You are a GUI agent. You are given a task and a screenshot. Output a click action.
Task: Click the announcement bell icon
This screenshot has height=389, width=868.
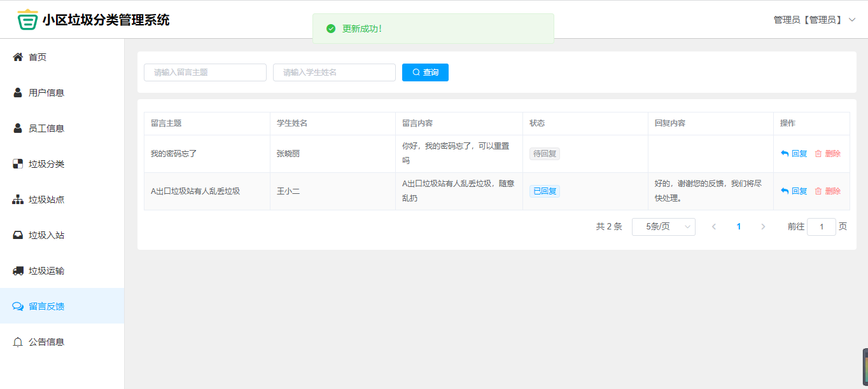point(18,342)
